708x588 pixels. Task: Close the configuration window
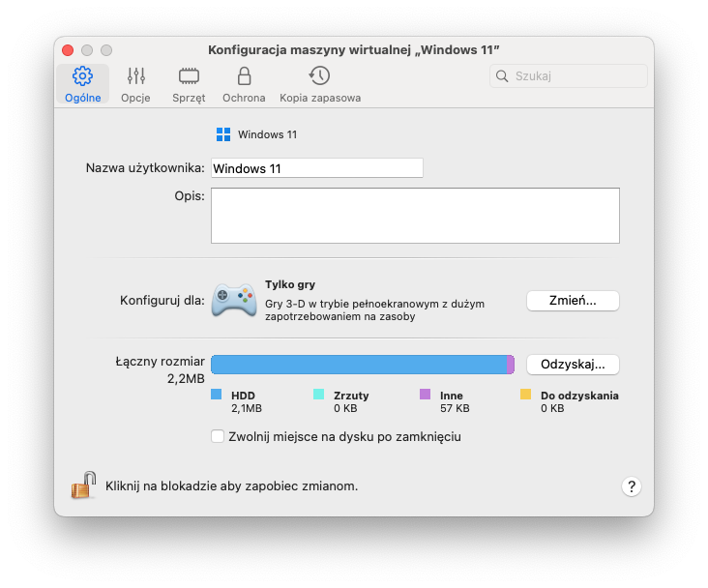click(x=68, y=50)
